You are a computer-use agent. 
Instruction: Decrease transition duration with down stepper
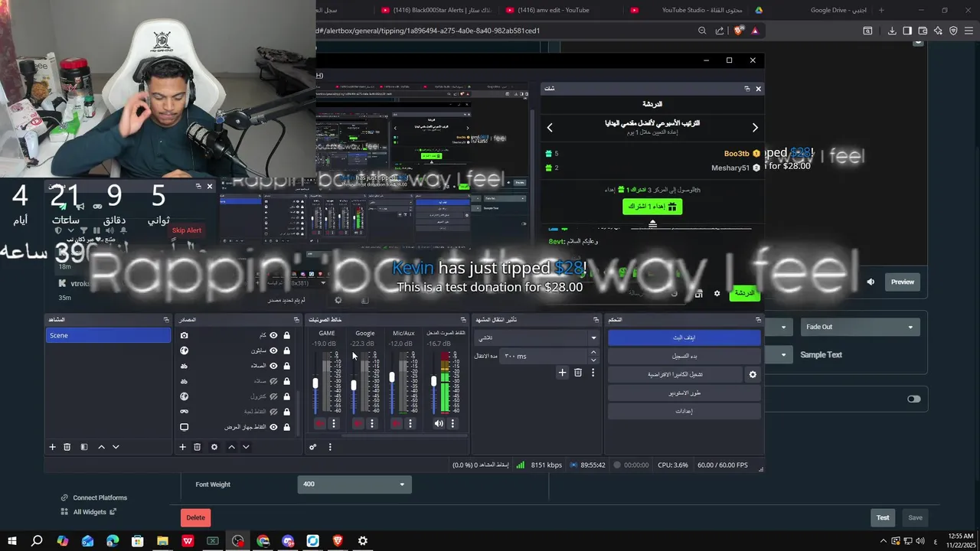click(x=593, y=360)
